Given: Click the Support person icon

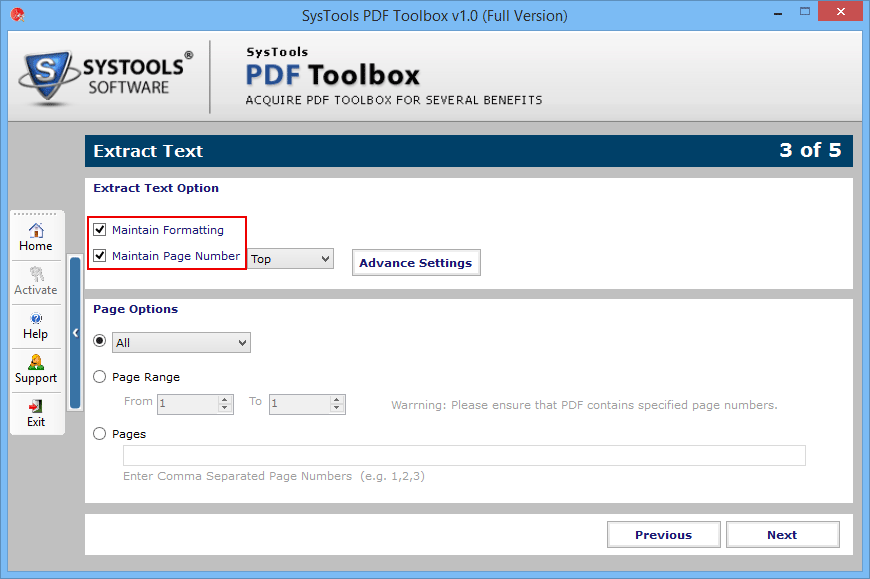Looking at the screenshot, I should tap(36, 362).
